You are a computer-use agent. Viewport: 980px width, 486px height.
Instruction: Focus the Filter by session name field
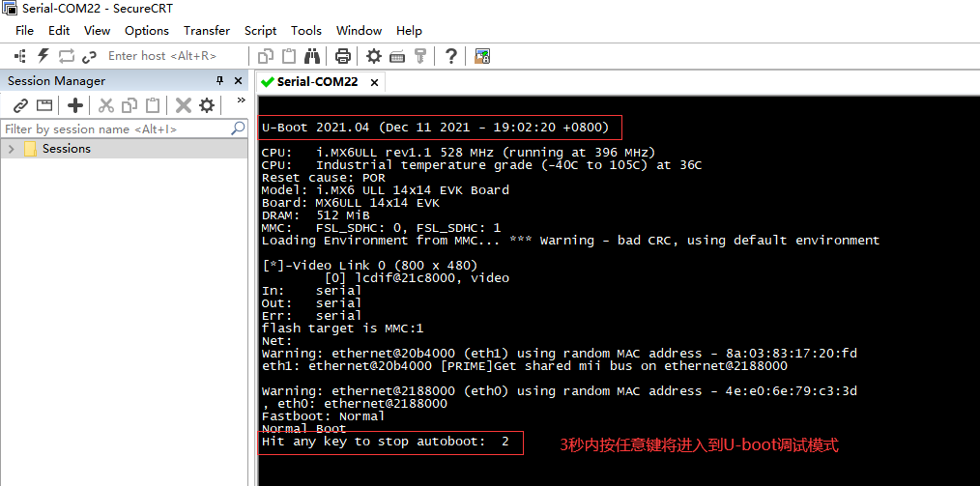[x=116, y=129]
